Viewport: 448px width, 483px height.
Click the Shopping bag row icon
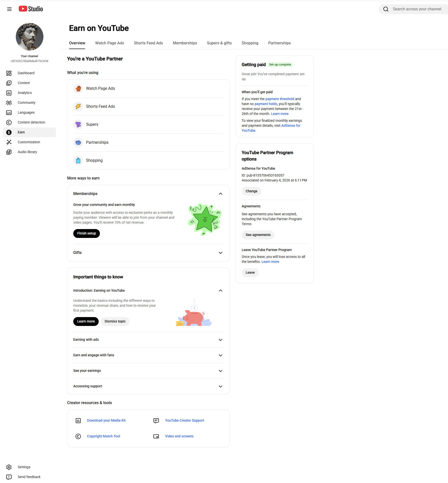[x=78, y=161]
